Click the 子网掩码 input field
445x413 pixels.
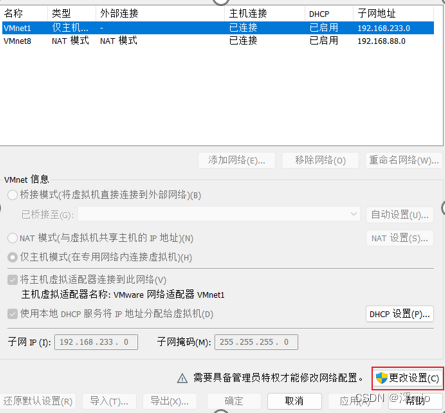pyautogui.click(x=256, y=342)
